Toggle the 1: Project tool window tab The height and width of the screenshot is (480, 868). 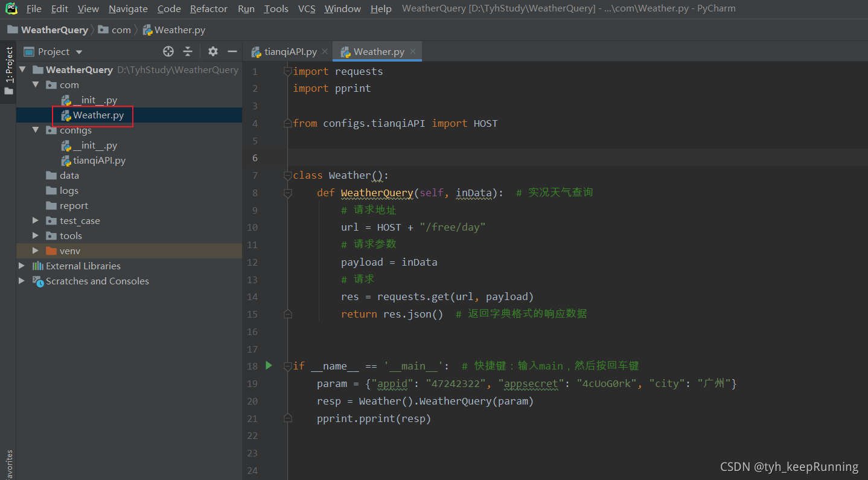point(9,65)
